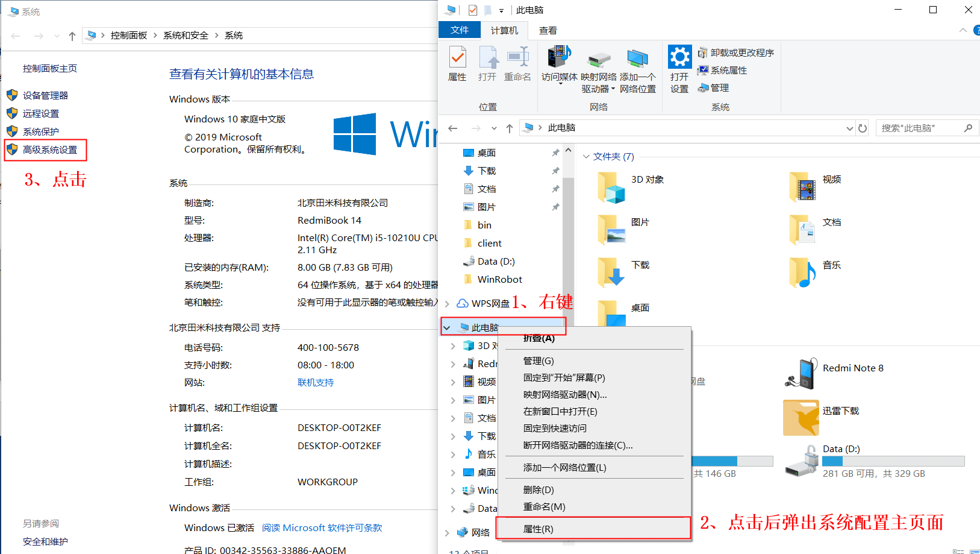Open recent locations dropdown beside Explorer's forward arrow
The image size is (980, 554).
pyautogui.click(x=494, y=128)
